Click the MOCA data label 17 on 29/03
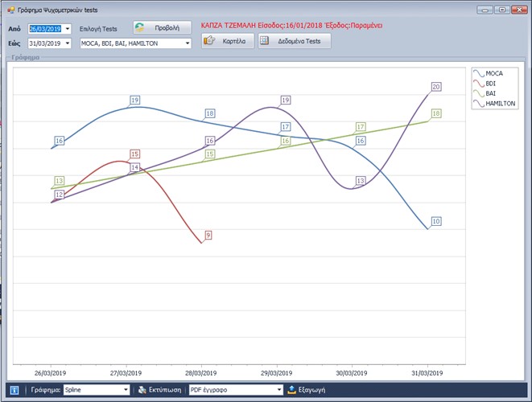The height and width of the screenshot is (402, 532). (286, 127)
